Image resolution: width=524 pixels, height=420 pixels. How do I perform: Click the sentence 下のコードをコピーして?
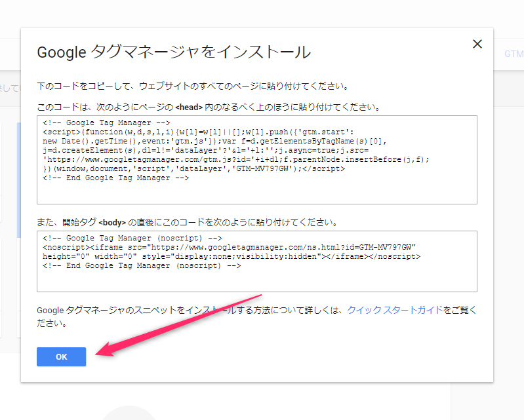pyautogui.click(x=193, y=86)
